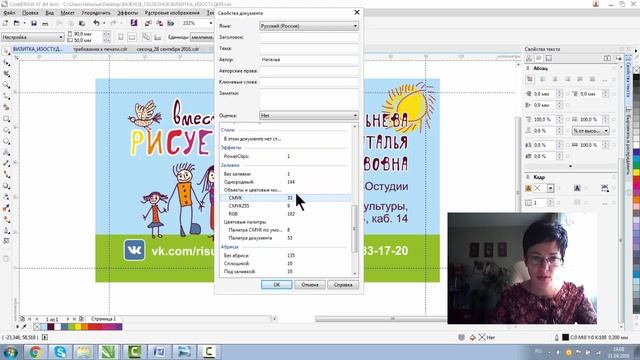Image resolution: width=640 pixels, height=360 pixels.
Task: Click the Open file folder icon
Action: click(x=17, y=23)
